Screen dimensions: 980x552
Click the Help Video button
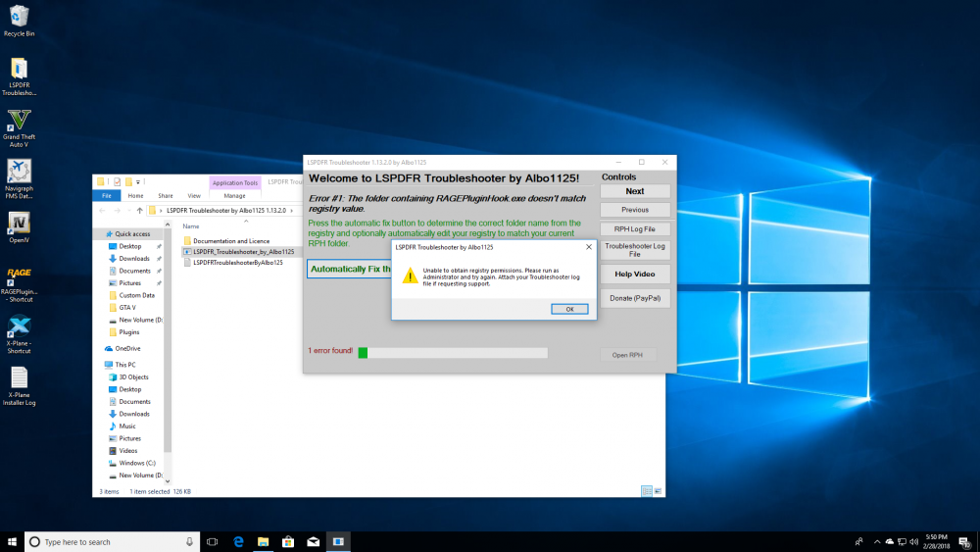pos(635,274)
